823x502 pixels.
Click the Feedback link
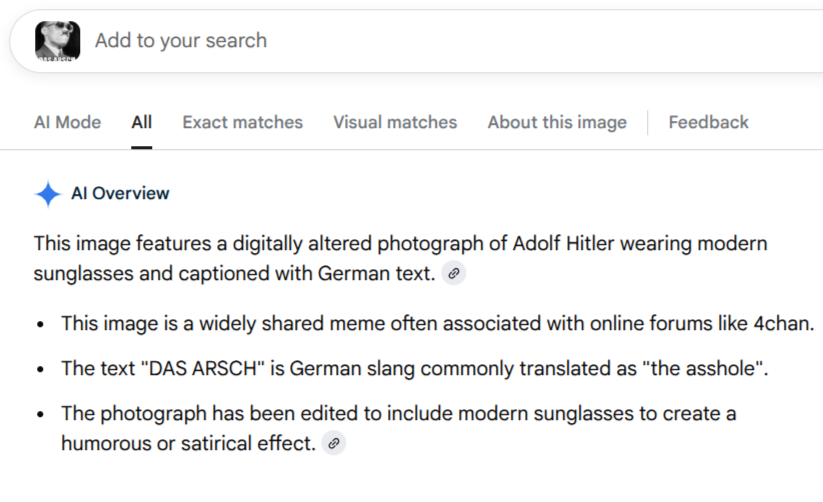pyautogui.click(x=709, y=122)
